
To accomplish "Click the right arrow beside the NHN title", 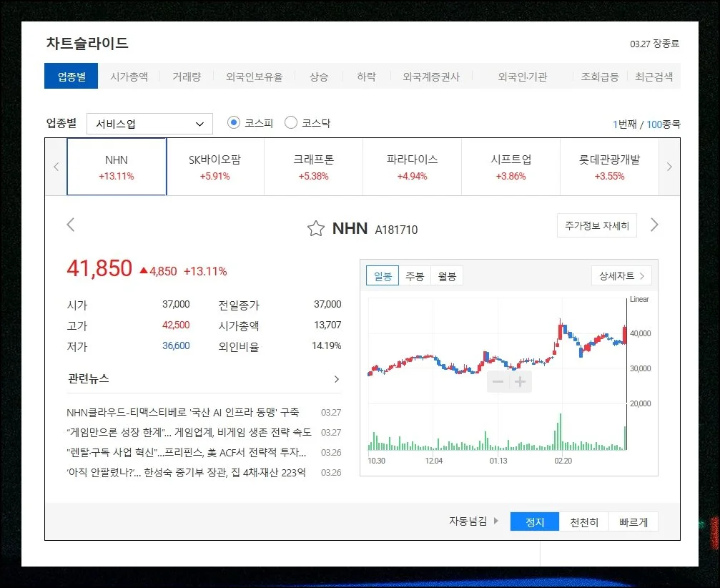I will point(654,225).
